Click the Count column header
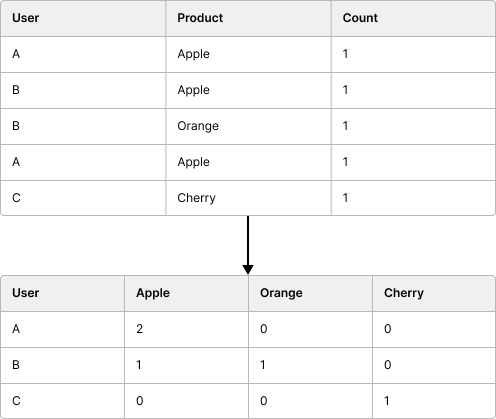496x419 pixels. [413, 18]
